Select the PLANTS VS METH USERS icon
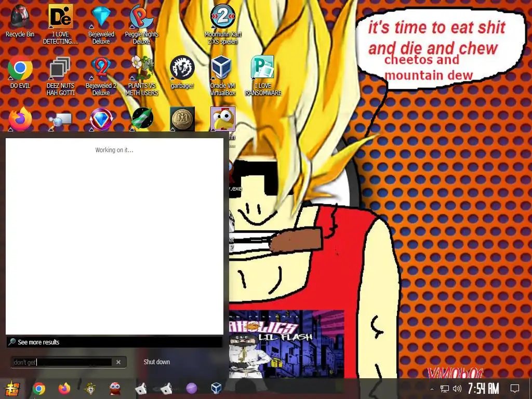Image resolution: width=532 pixels, height=399 pixels. (141, 76)
